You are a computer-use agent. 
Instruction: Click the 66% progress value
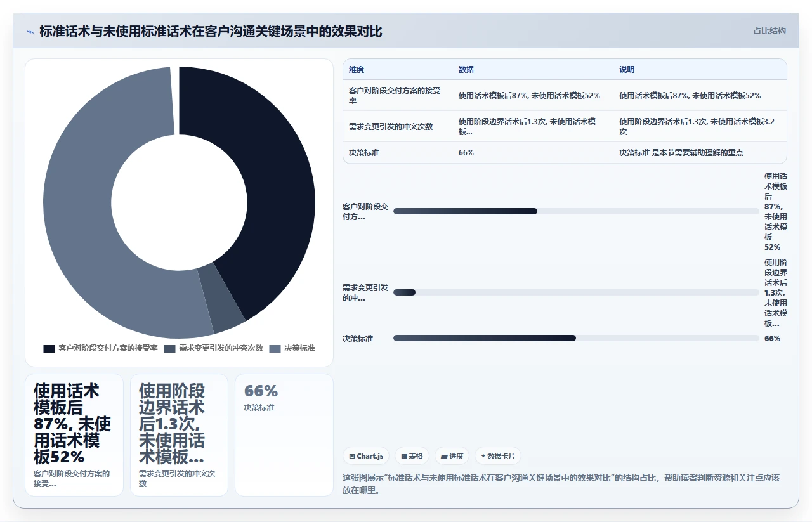coord(772,339)
